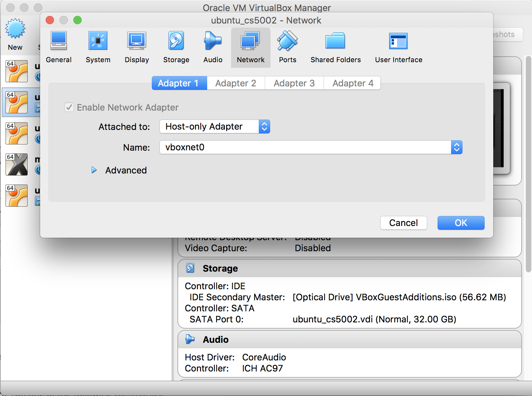Select the first VM icon in the list
Screen dimensions: 532x396
pos(17,71)
